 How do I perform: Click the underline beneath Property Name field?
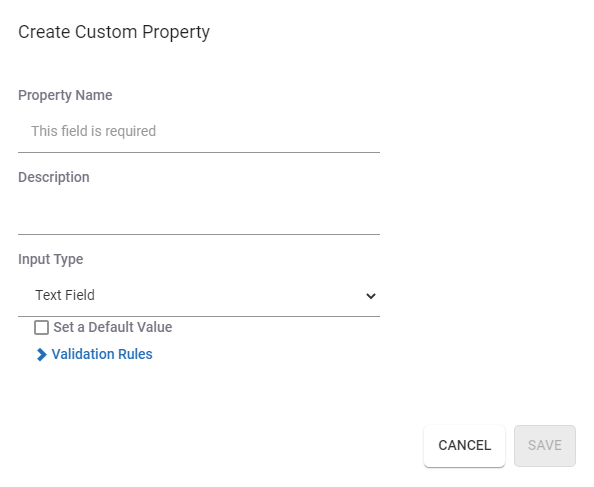199,152
